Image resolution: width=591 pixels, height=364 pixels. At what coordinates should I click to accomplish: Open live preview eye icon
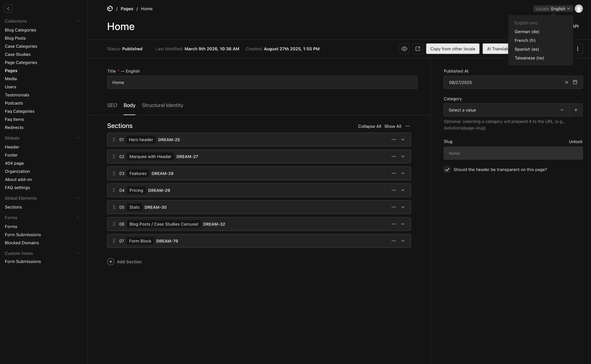point(404,49)
